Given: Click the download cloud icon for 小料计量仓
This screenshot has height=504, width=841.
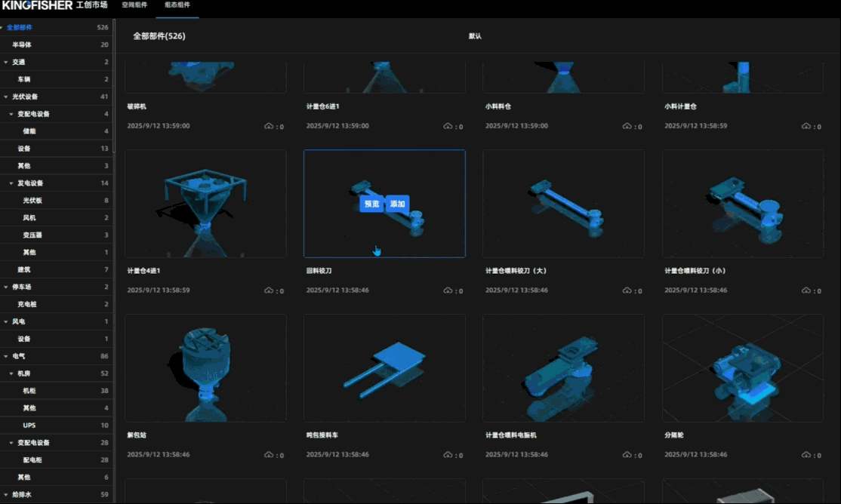Looking at the screenshot, I should 806,126.
